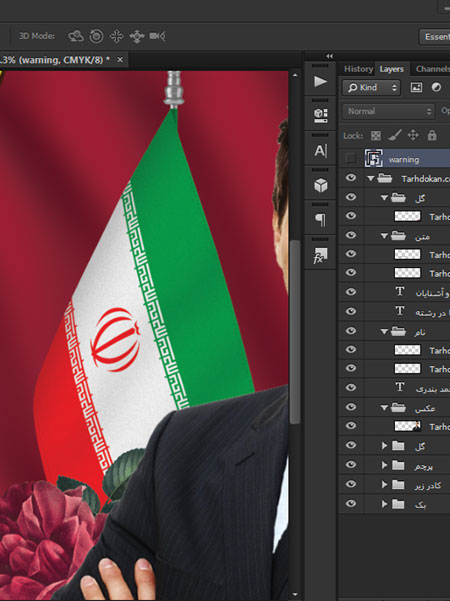Open the Styles fx panel icon
This screenshot has width=450, height=601.
pos(320,256)
